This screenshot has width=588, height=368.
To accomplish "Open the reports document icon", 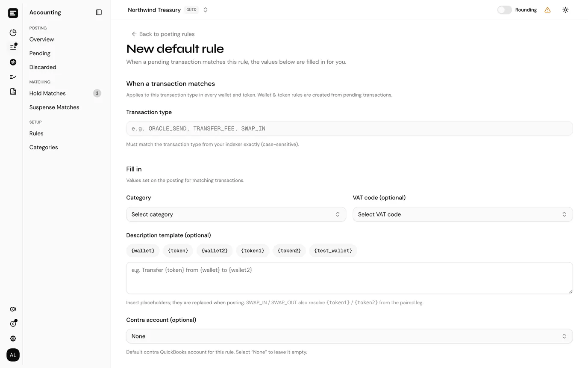I will [x=13, y=92].
